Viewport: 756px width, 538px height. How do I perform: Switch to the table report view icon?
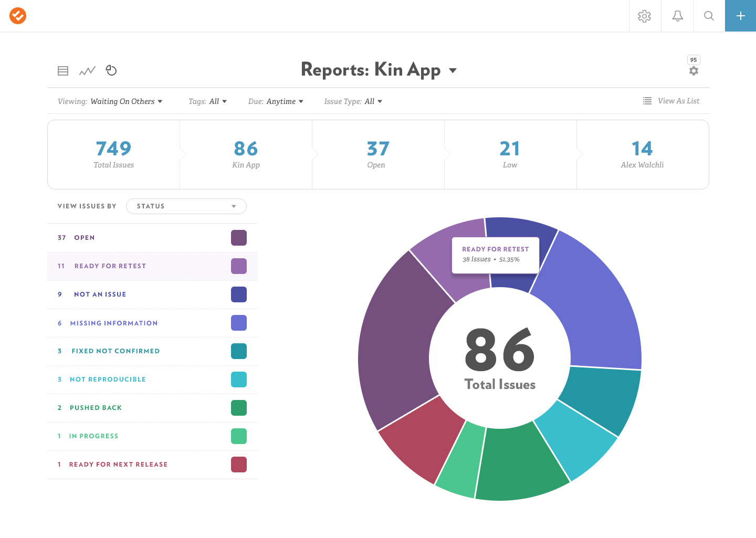[x=63, y=70]
